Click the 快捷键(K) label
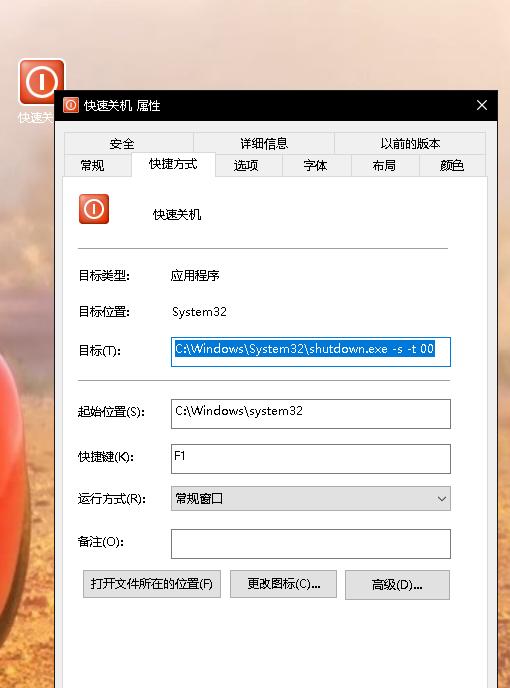The height and width of the screenshot is (688, 510). point(106,457)
